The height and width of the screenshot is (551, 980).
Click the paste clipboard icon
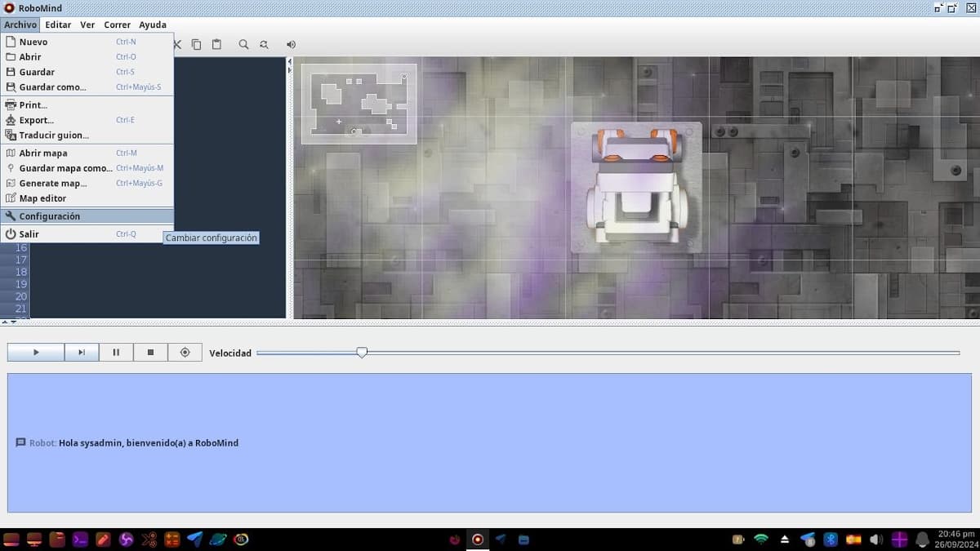(216, 45)
